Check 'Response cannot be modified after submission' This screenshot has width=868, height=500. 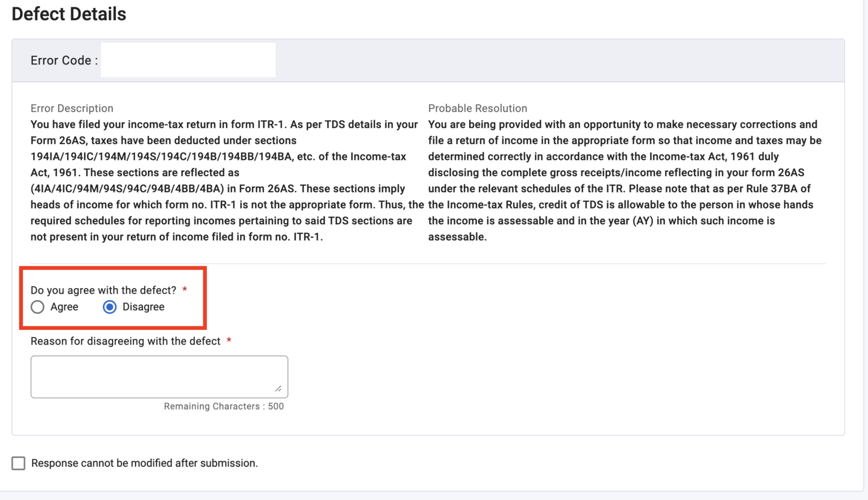18,463
